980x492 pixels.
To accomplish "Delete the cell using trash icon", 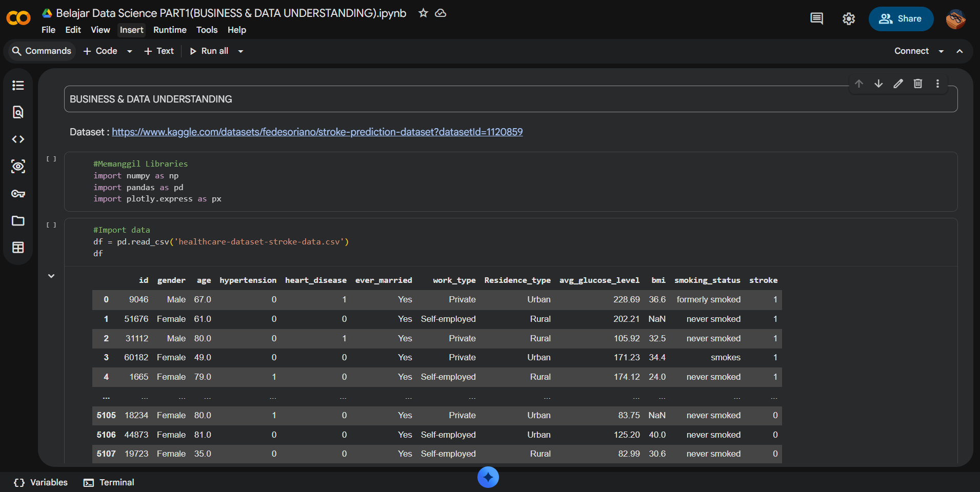I will point(918,84).
